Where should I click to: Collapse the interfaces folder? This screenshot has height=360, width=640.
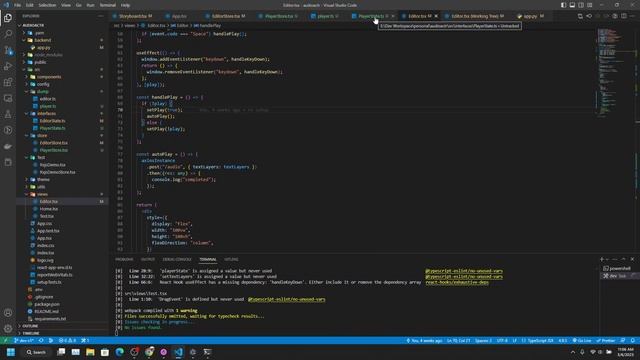tap(62, 113)
